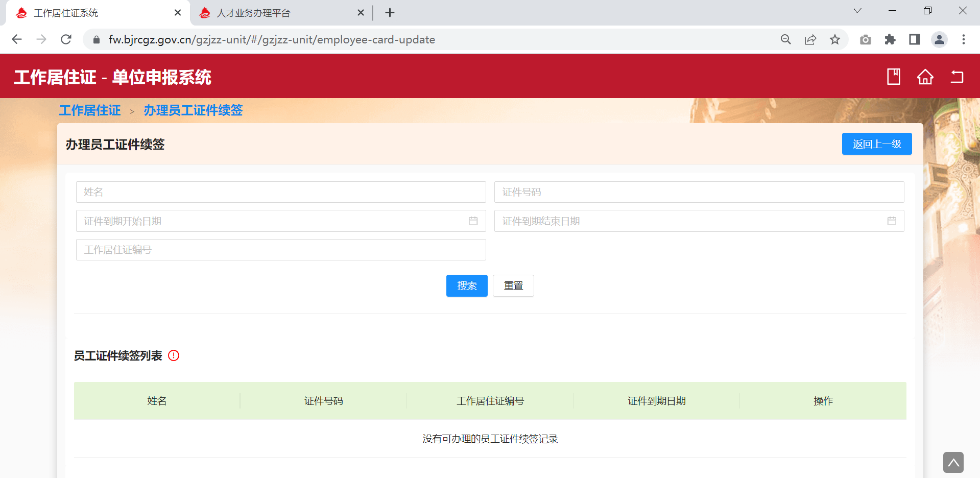Screen dimensions: 980x478
Task: Click the logout icon in red header
Action: [957, 77]
